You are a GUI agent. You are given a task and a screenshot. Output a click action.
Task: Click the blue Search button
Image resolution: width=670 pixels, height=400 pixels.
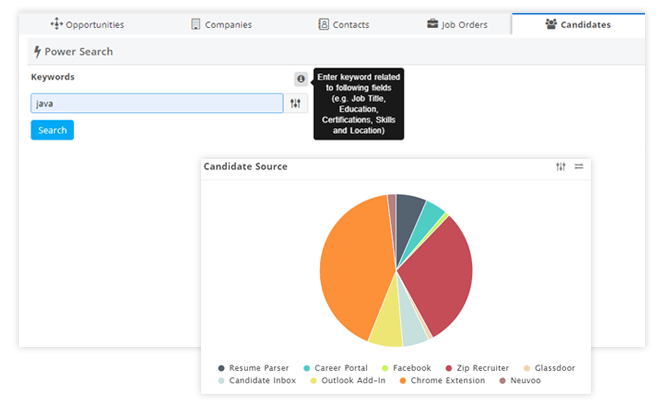tap(52, 130)
